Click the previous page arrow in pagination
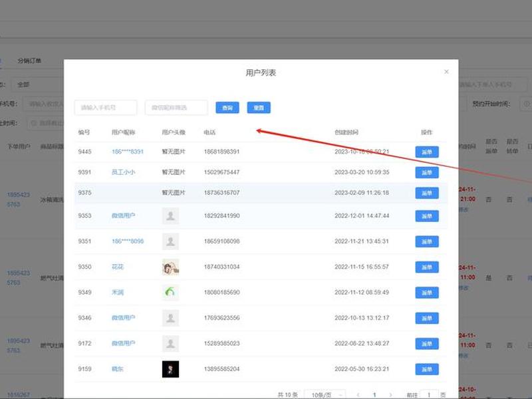The width and height of the screenshot is (532, 399). click(358, 395)
